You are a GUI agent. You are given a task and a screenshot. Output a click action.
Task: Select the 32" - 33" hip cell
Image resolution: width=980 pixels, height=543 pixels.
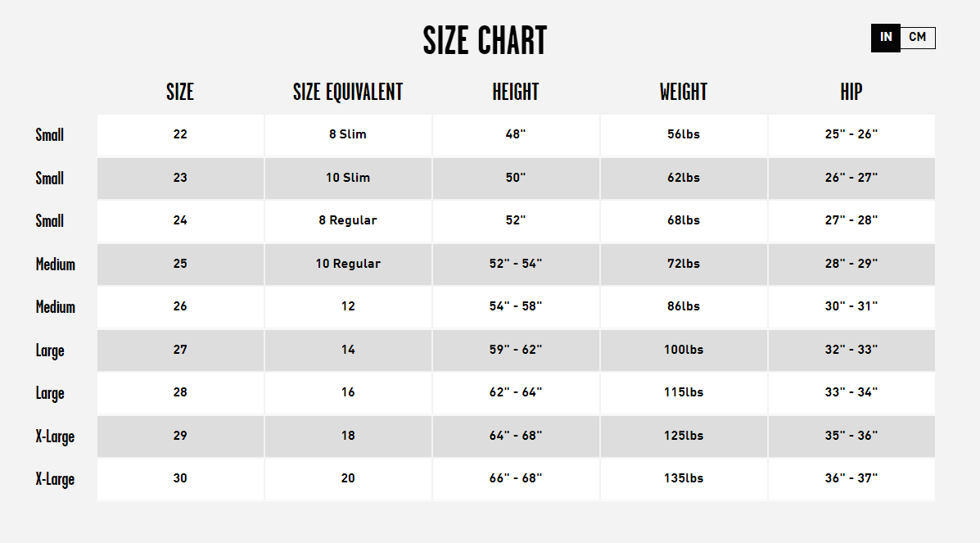click(x=851, y=350)
